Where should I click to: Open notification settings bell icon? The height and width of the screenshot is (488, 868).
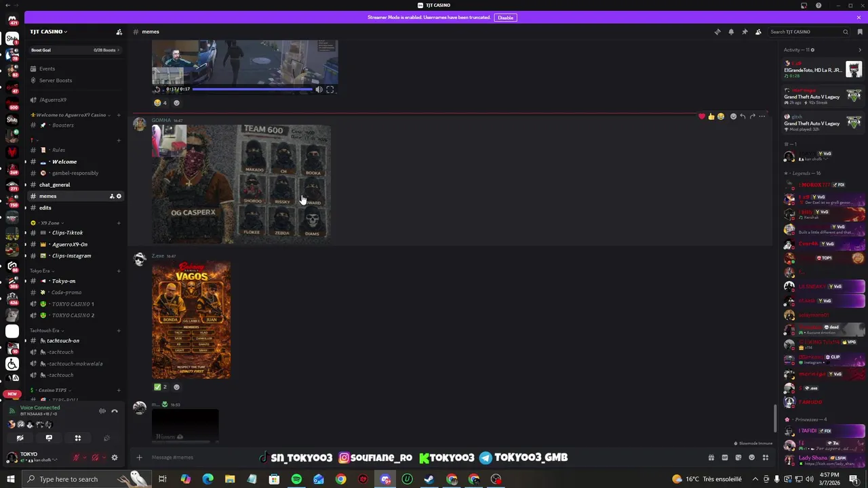pyautogui.click(x=731, y=32)
